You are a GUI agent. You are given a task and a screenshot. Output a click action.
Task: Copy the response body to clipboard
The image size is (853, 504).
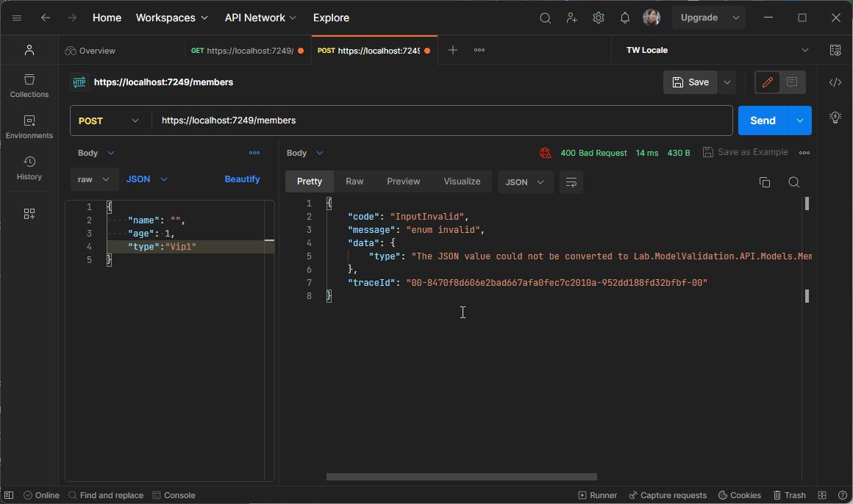tap(764, 182)
